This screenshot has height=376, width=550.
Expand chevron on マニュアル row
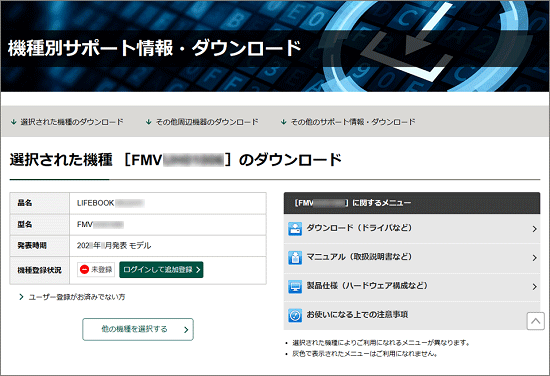534,257
